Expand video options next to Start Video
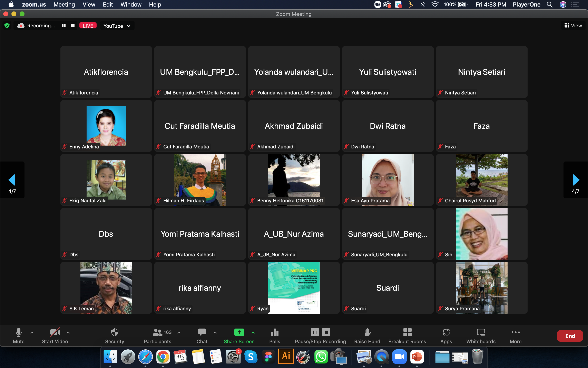The height and width of the screenshot is (368, 588). tap(68, 332)
